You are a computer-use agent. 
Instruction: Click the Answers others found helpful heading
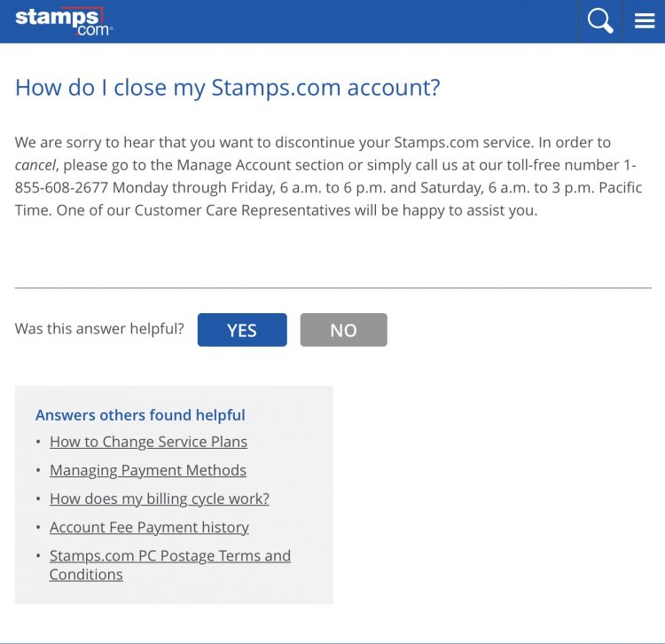[140, 415]
